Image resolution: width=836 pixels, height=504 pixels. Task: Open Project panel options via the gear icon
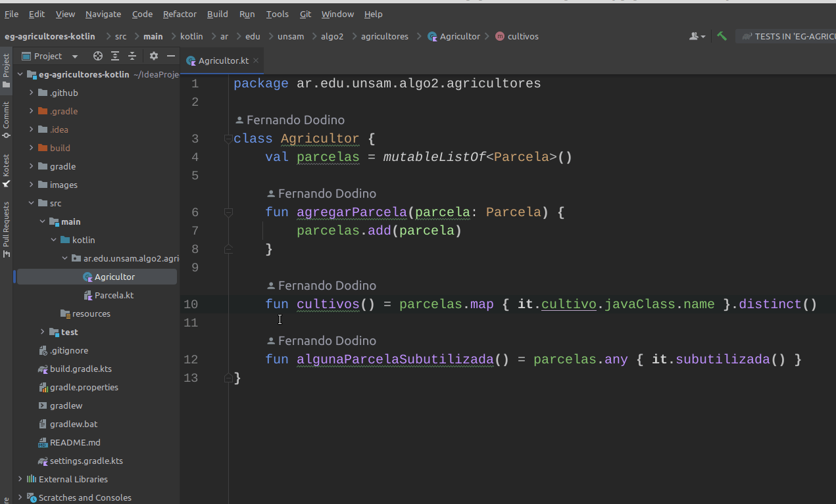pos(153,56)
